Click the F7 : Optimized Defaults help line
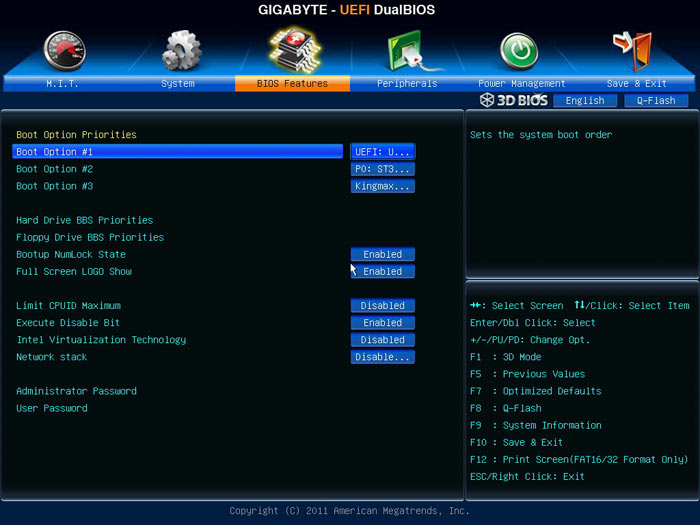The width and height of the screenshot is (700, 525). 536,391
